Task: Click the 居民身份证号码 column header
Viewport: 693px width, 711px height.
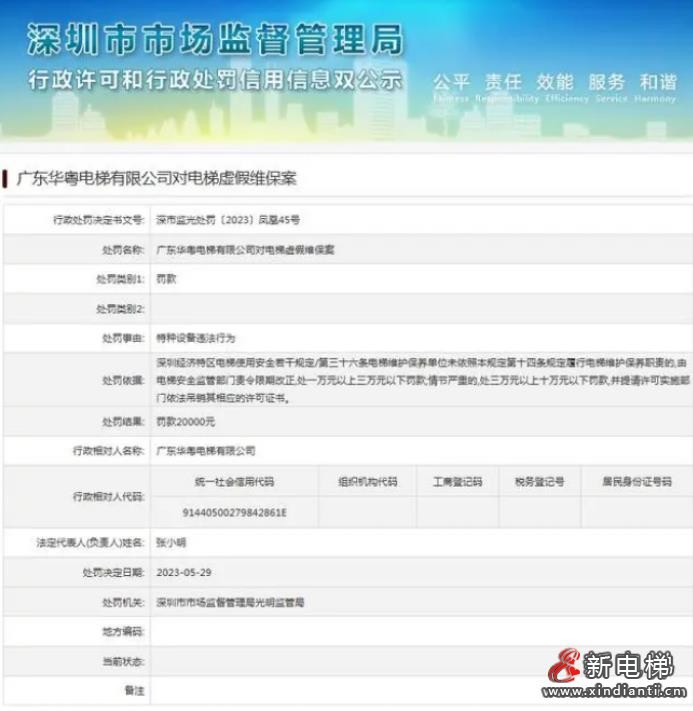Action: coord(637,482)
